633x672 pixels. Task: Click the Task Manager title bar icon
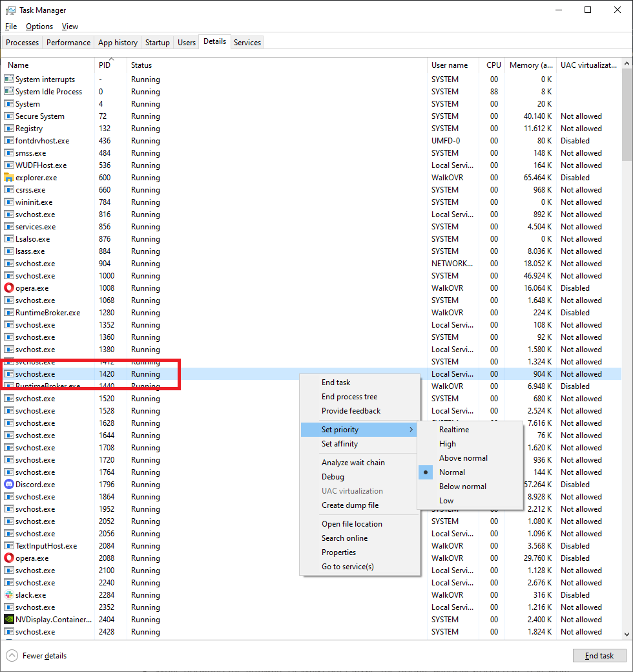click(x=11, y=10)
